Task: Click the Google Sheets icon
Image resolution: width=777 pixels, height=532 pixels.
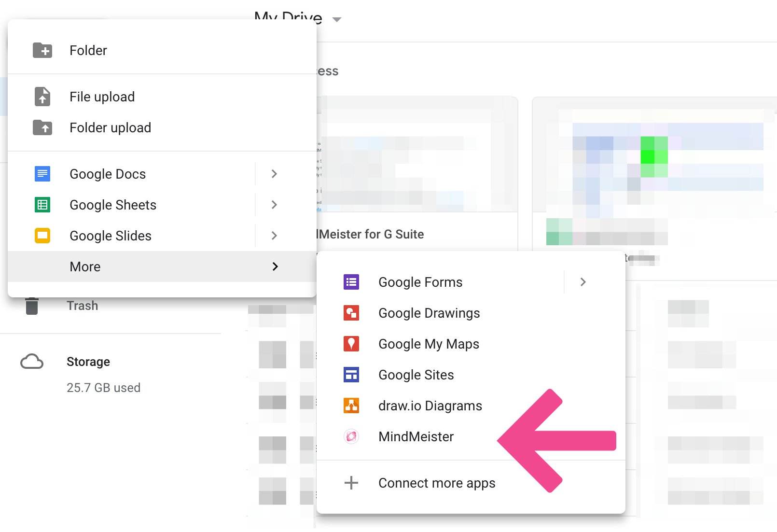Action: (42, 205)
